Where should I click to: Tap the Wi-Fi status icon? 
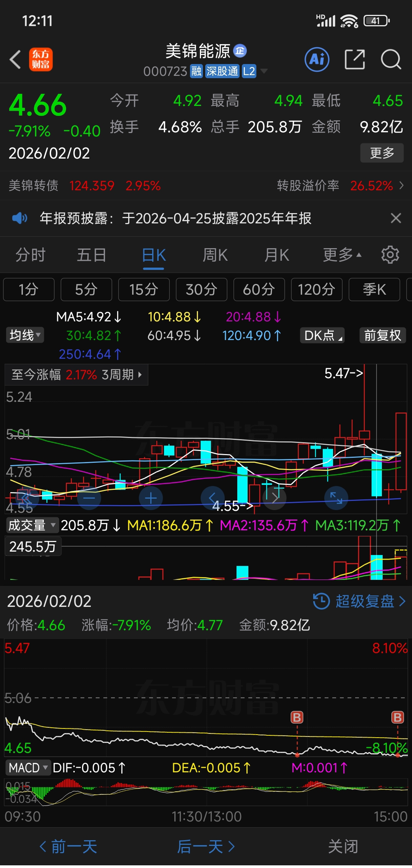[349, 21]
